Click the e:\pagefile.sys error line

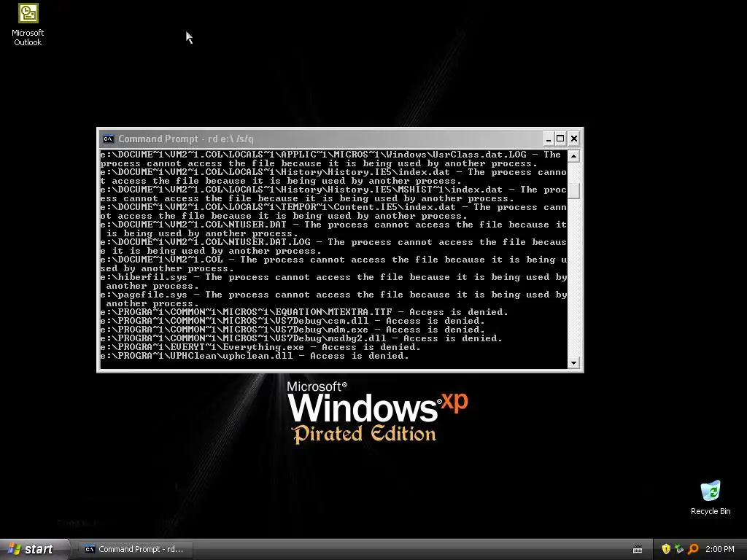[333, 299]
